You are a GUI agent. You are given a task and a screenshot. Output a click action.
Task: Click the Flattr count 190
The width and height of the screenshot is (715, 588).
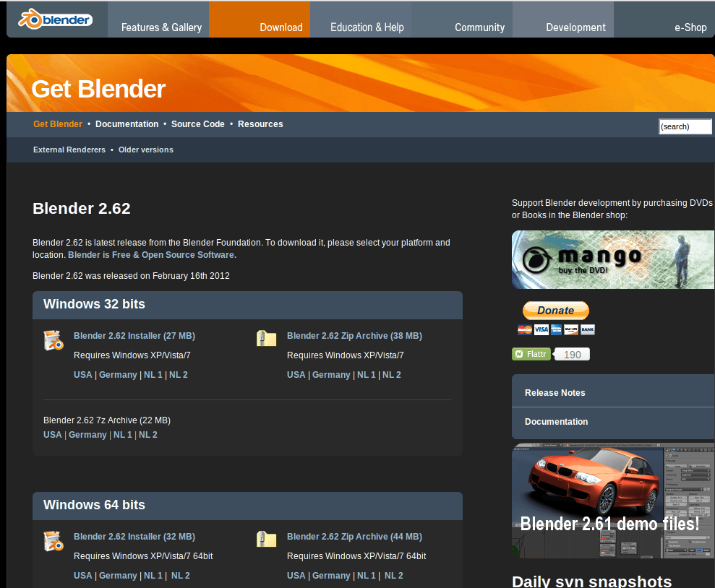click(572, 355)
